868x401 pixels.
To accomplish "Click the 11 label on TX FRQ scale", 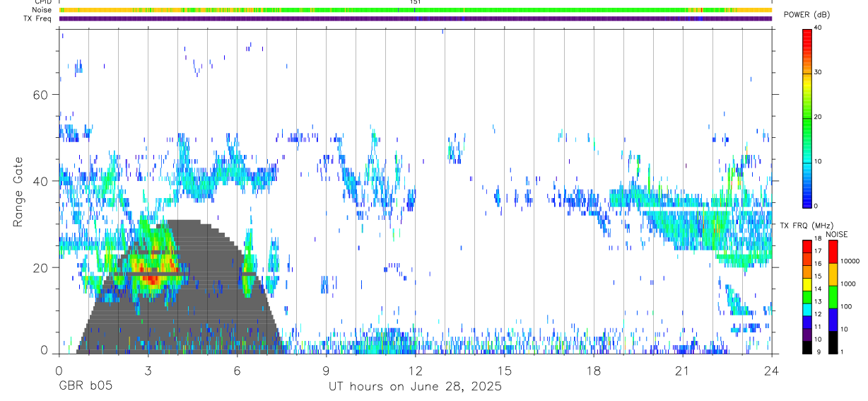I will pos(817,327).
